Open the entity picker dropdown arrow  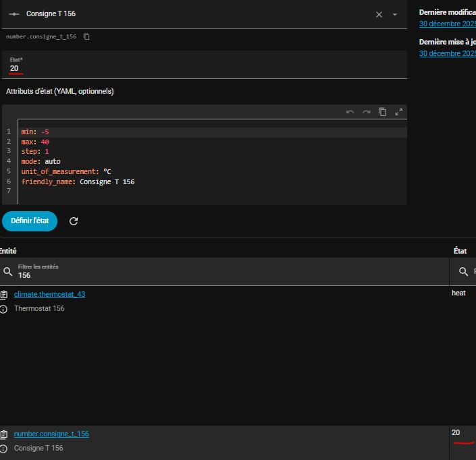395,14
